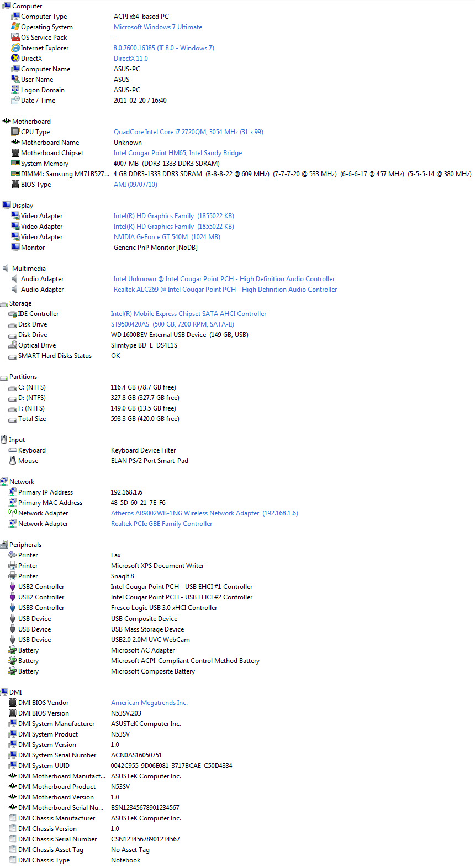Select the DMI System UUID label
475x868 pixels.
point(44,765)
